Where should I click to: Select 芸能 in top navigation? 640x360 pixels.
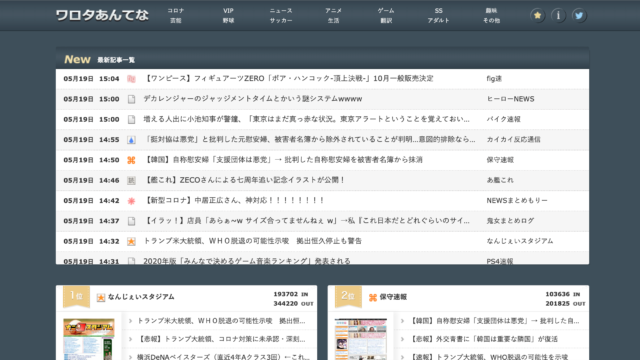pos(176,20)
